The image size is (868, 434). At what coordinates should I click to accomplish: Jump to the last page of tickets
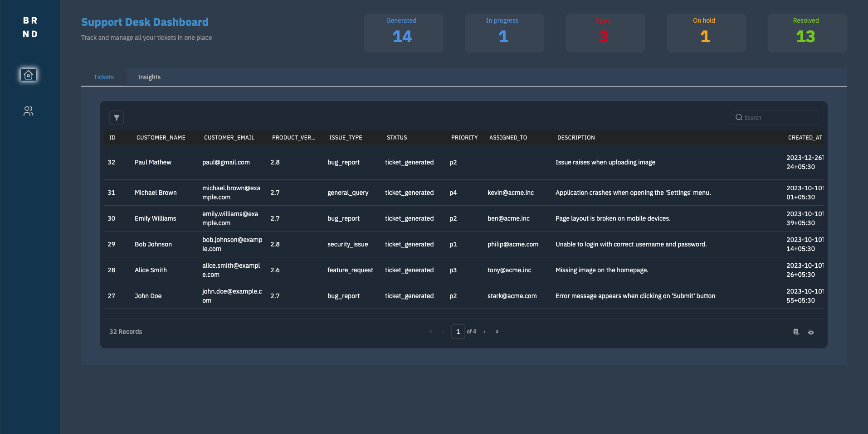(497, 332)
